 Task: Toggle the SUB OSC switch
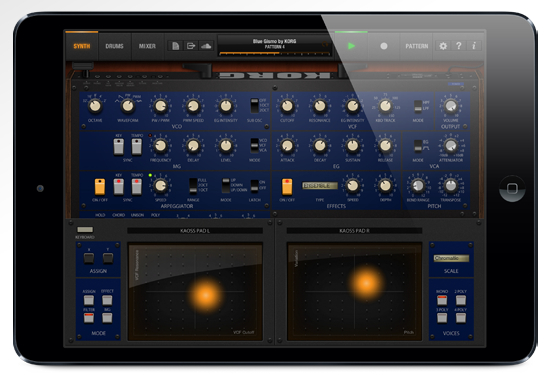[254, 106]
